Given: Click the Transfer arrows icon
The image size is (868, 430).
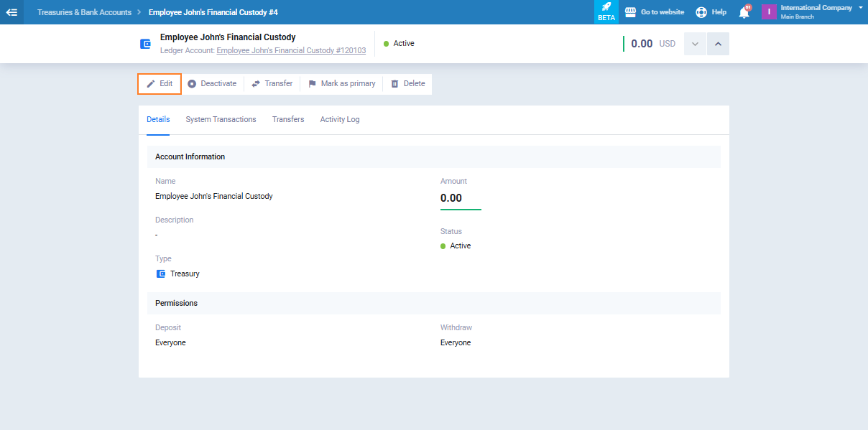Looking at the screenshot, I should (x=256, y=84).
